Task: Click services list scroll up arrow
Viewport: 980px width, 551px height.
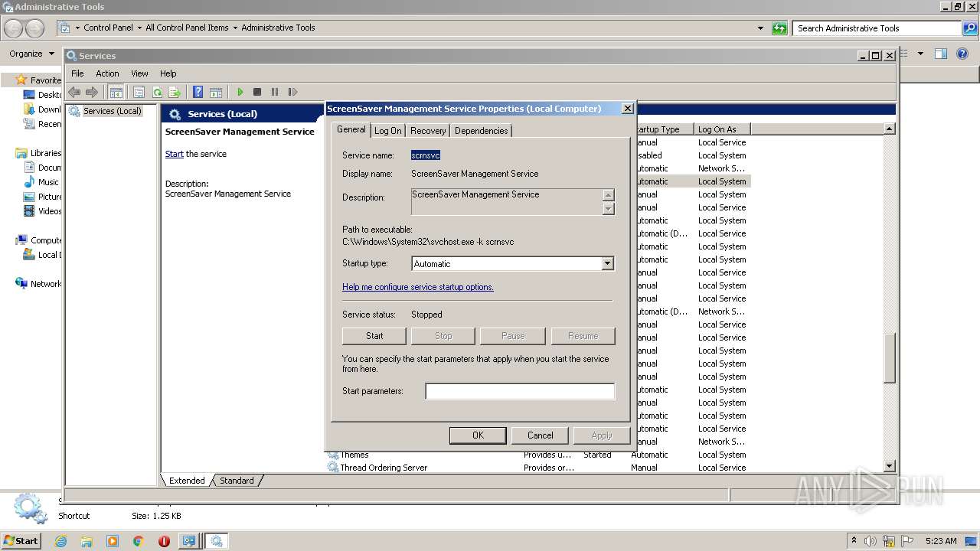Action: [889, 129]
